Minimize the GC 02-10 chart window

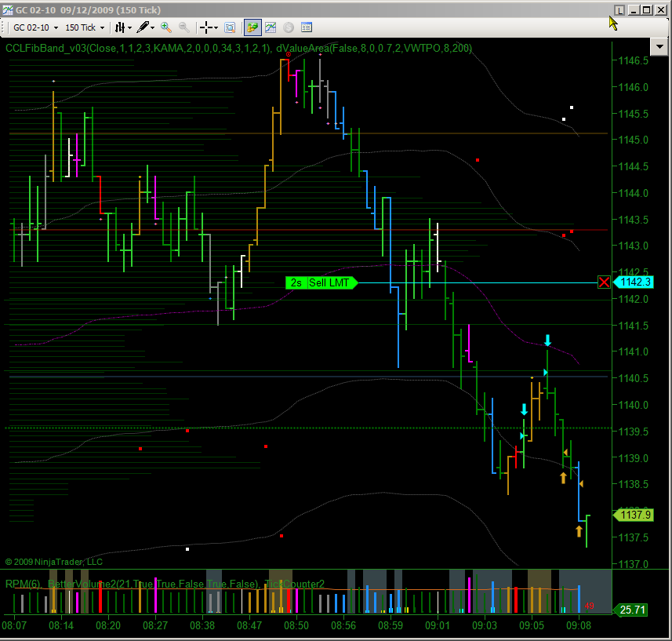tap(634, 10)
